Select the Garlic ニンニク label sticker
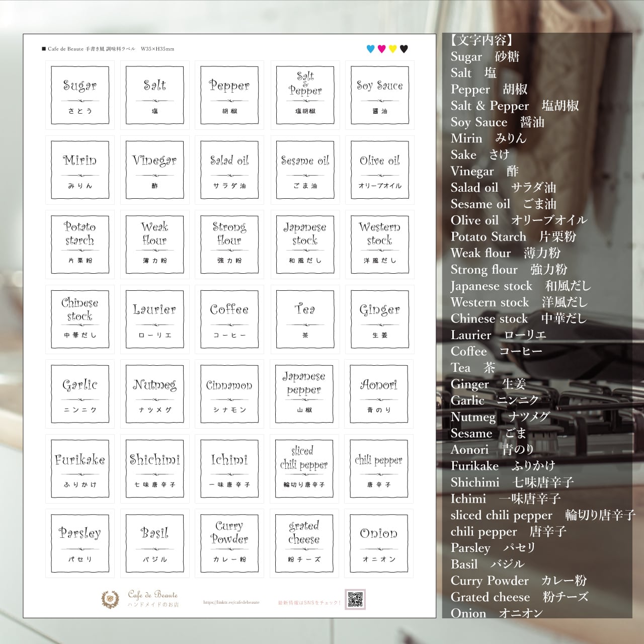644x644 pixels. point(80,394)
